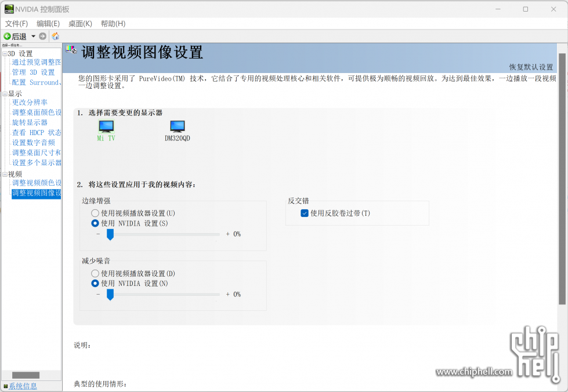Click minus sign of edge enhancement slider

[x=98, y=234]
